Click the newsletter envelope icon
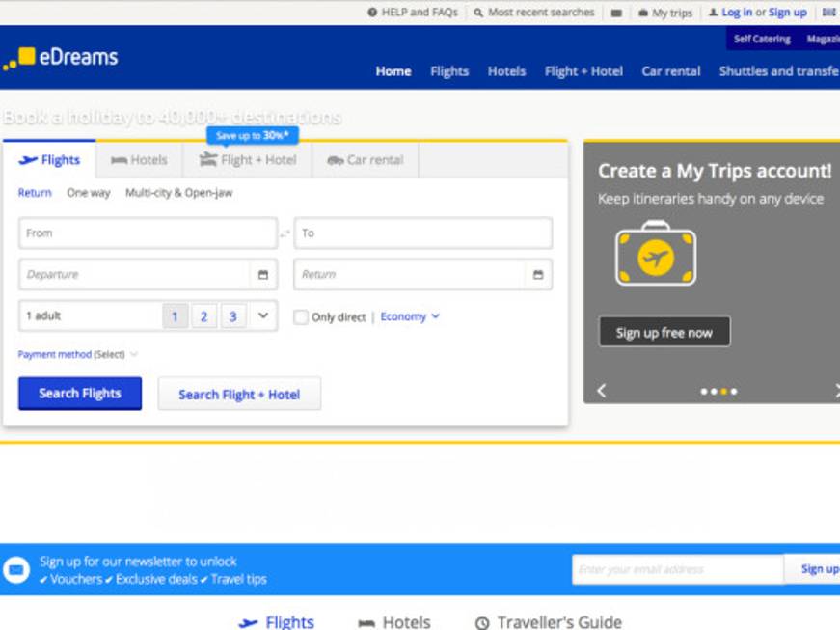 coord(16,569)
